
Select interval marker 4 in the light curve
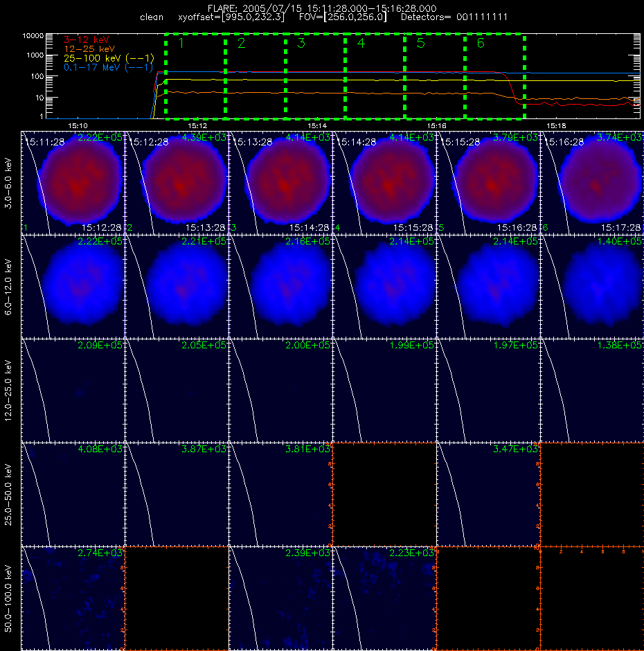pos(361,43)
